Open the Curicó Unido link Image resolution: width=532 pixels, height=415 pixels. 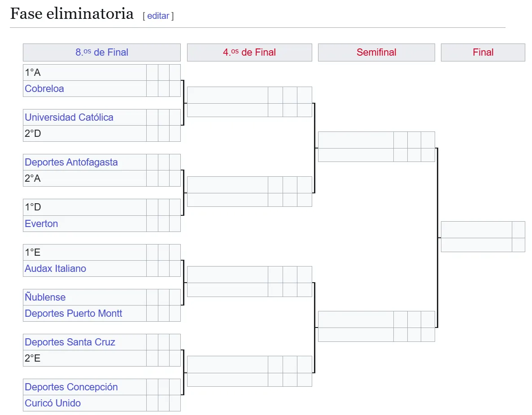[x=52, y=403]
